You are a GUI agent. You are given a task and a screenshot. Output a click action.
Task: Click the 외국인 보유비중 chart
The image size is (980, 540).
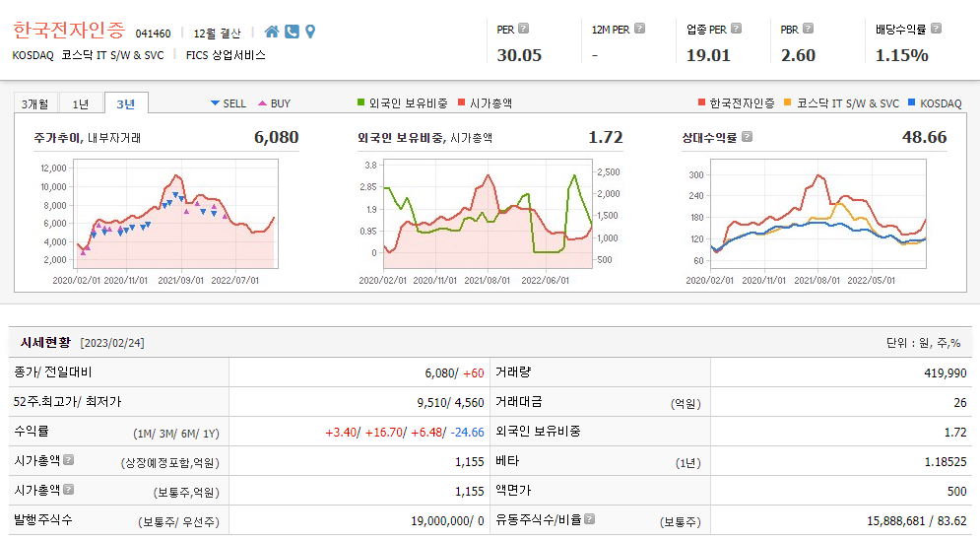point(488,214)
